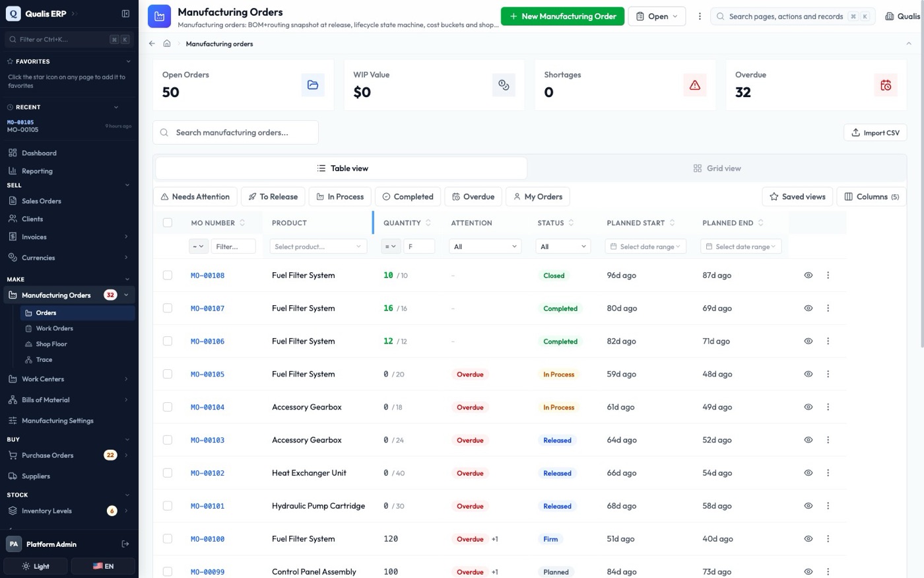This screenshot has height=578, width=924.
Task: Switch to Grid view tab
Action: click(717, 168)
